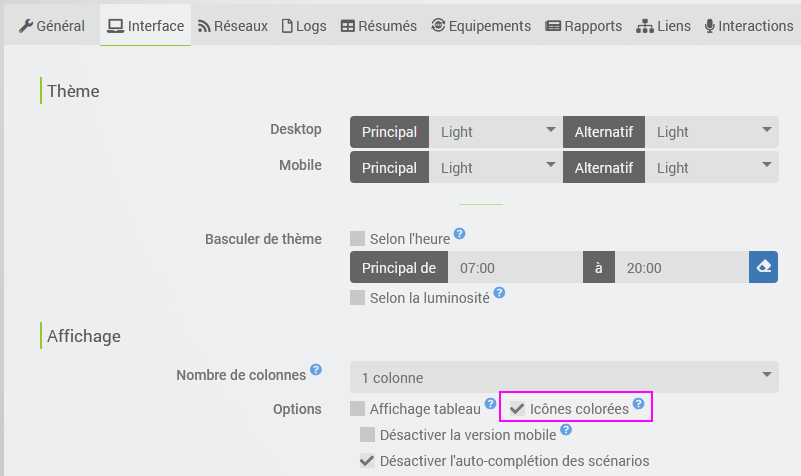
Task: Open Desktop Principal theme dropdown
Action: (x=496, y=132)
